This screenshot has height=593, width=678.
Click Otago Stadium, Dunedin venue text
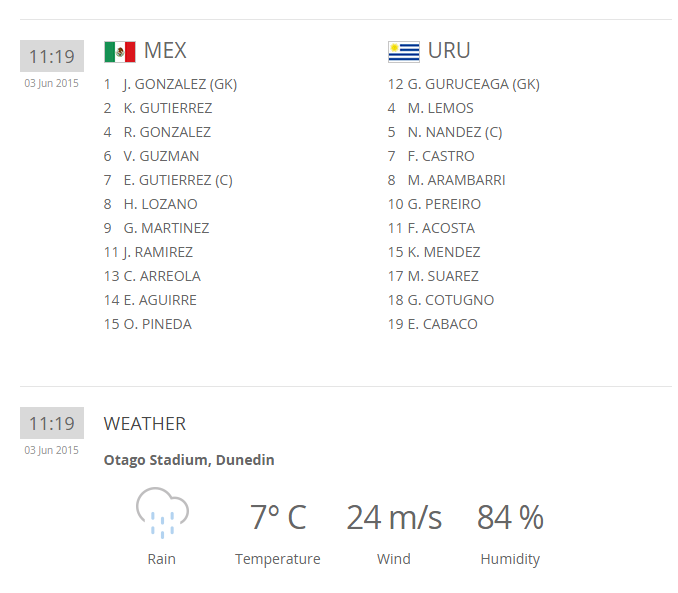(189, 460)
